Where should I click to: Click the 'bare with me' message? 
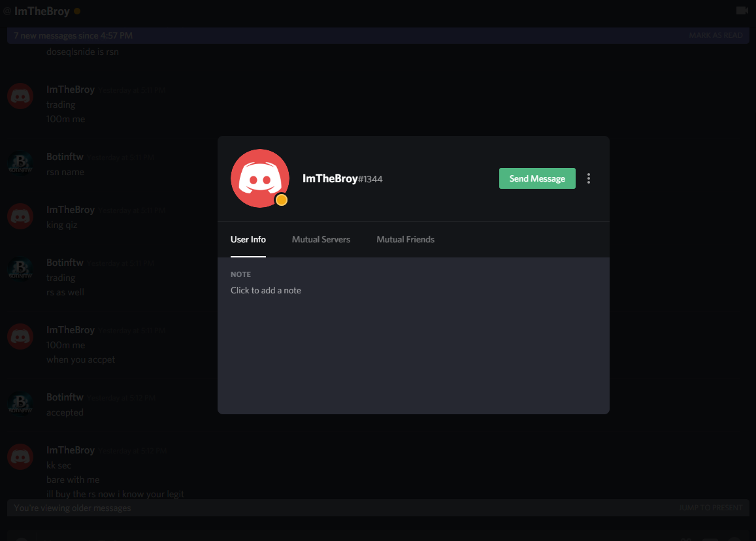click(x=73, y=480)
